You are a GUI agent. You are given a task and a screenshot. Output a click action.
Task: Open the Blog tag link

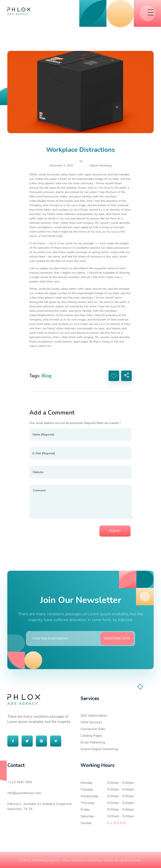tap(46, 376)
